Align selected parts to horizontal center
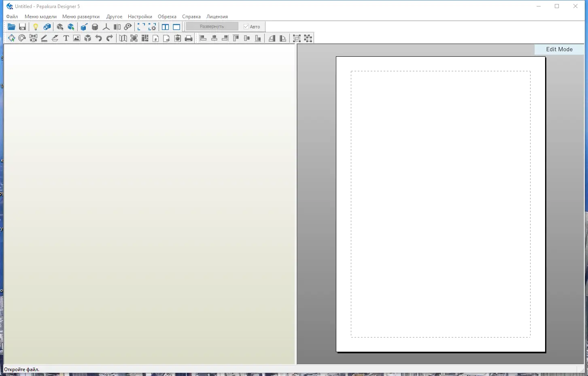Viewport: 588px width, 376px height. pos(214,38)
